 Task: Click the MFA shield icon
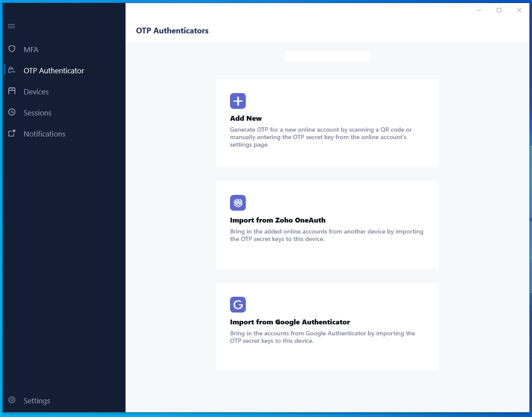pyautogui.click(x=12, y=49)
